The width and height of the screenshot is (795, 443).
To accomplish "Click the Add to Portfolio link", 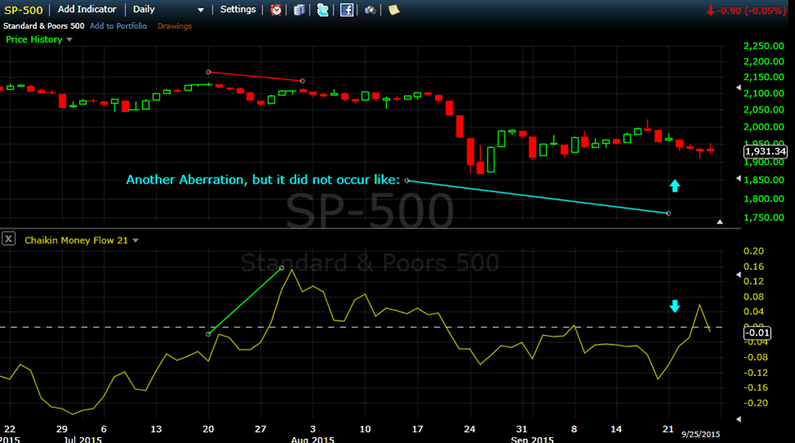I will (118, 26).
